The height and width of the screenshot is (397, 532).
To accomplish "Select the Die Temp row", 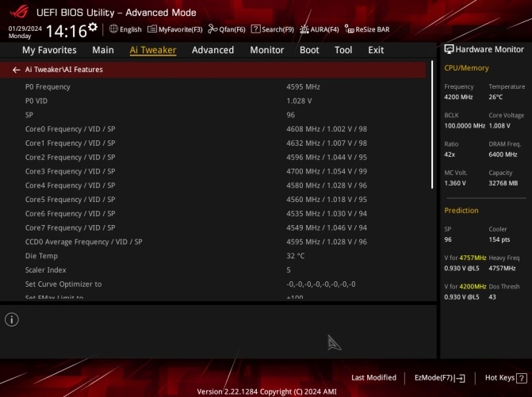I will click(212, 256).
